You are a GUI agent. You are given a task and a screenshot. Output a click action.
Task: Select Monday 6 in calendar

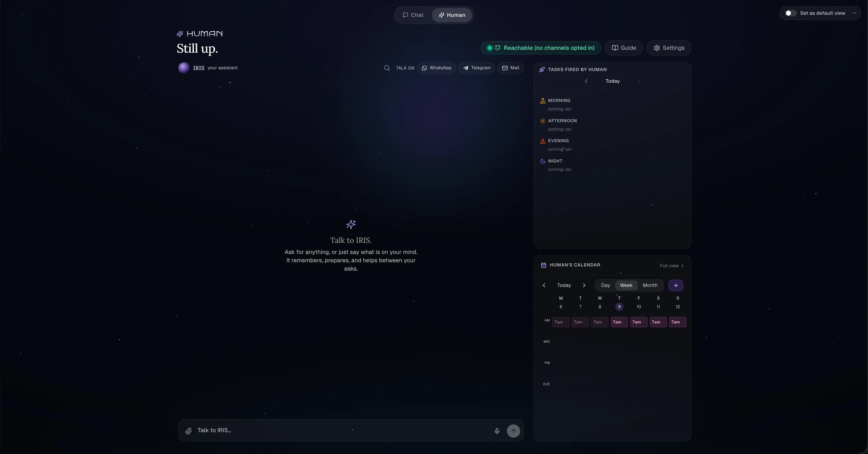click(561, 307)
